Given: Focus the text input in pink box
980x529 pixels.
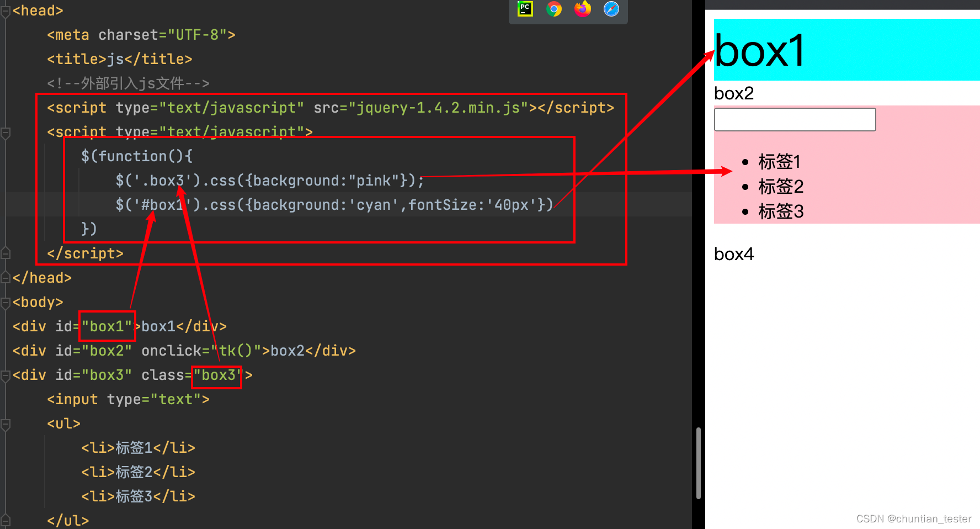Looking at the screenshot, I should 795,119.
